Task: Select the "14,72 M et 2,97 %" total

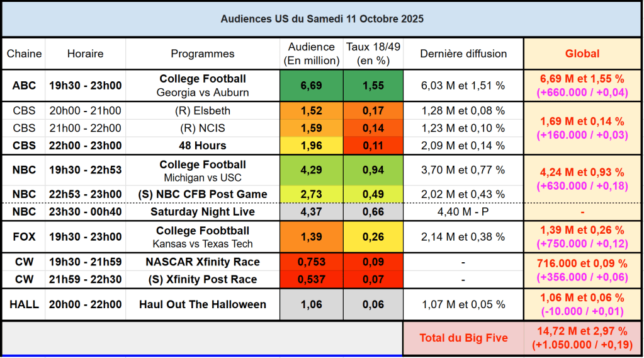Action: (582, 331)
